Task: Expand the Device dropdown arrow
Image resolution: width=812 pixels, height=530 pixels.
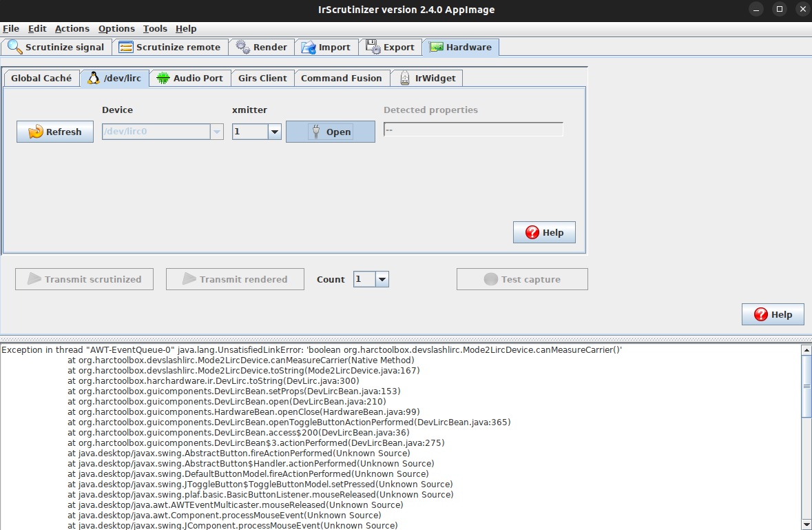Action: coord(217,132)
